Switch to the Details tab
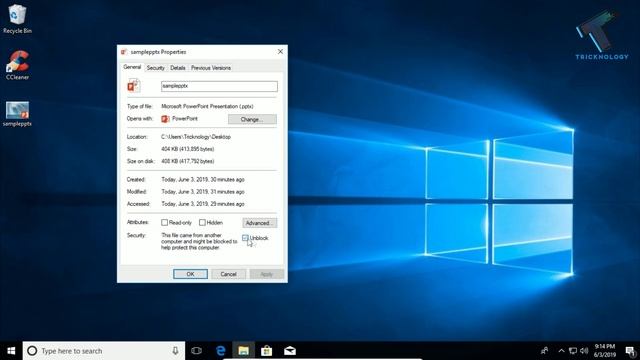This screenshot has width=640, height=360. tap(178, 68)
